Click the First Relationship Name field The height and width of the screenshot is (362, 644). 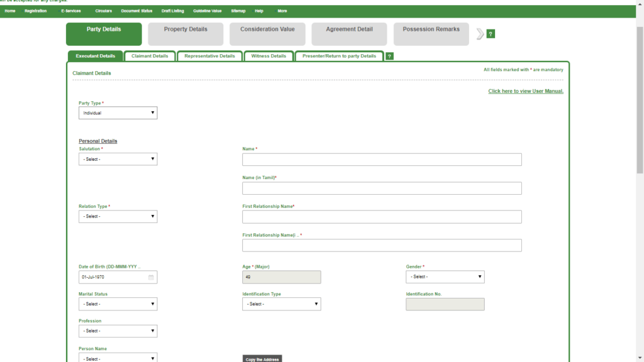click(x=382, y=217)
